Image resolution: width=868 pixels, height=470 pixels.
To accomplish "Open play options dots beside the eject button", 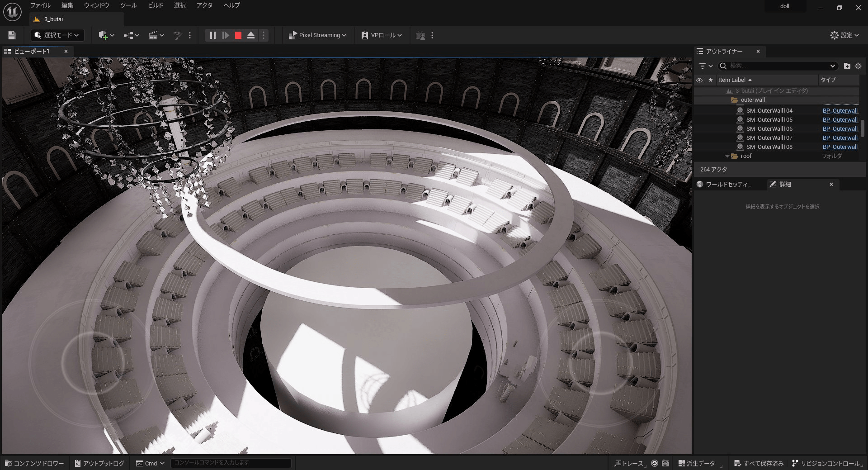I will pyautogui.click(x=264, y=35).
